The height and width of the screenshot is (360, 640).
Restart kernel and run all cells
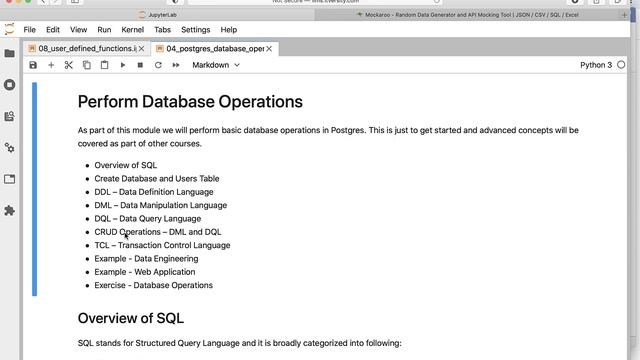point(176,65)
